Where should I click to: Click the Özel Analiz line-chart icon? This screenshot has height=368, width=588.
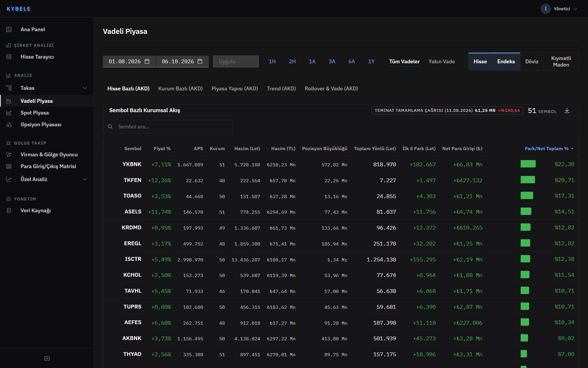[x=9, y=179]
